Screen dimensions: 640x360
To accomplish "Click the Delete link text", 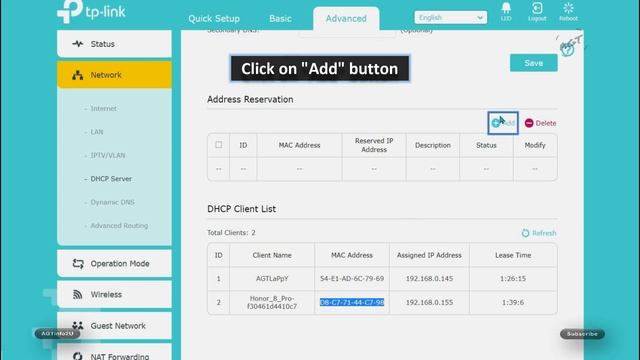I will click(546, 123).
